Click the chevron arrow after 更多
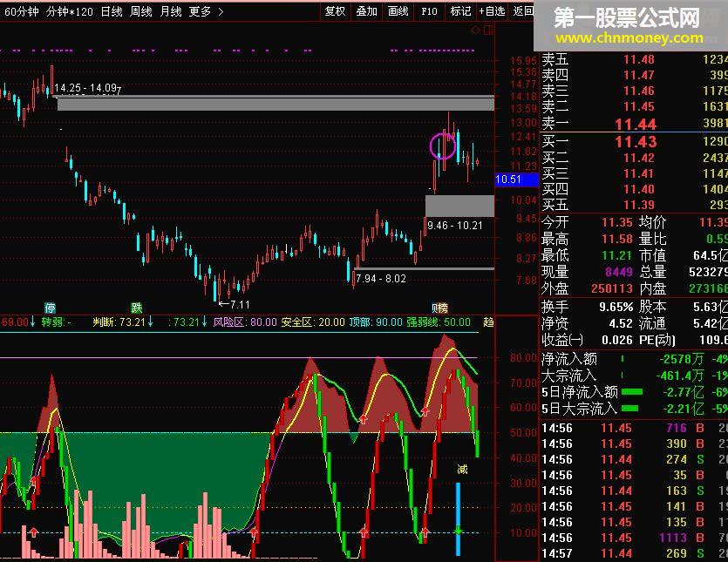This screenshot has height=562, width=728. coord(221,11)
